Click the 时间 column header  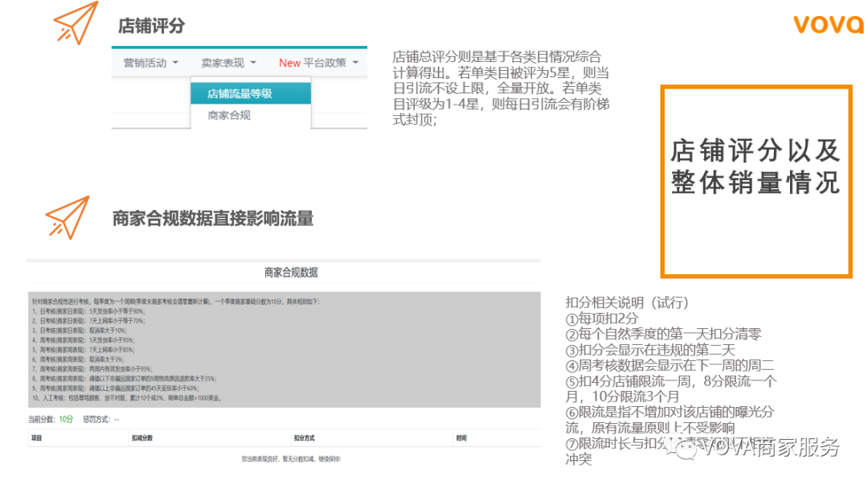pyautogui.click(x=463, y=436)
